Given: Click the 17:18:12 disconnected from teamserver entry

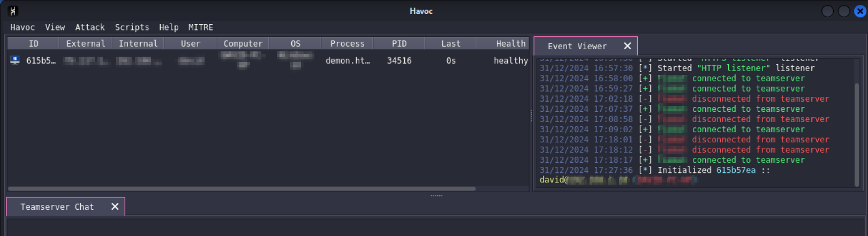Looking at the screenshot, I should pos(684,149).
